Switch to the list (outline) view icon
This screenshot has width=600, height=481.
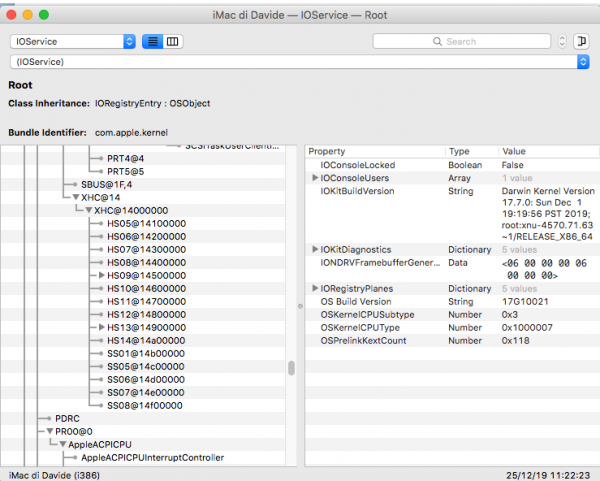click(x=153, y=41)
